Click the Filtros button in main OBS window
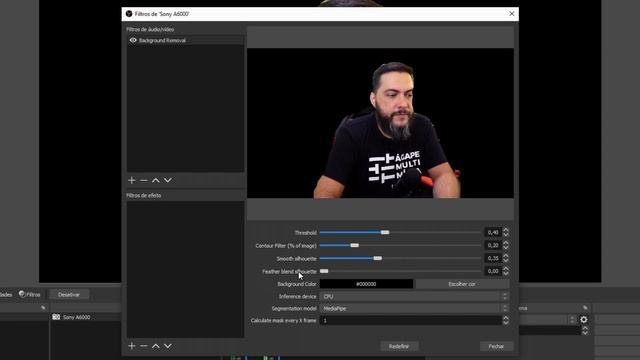640x360 pixels. pyautogui.click(x=29, y=294)
